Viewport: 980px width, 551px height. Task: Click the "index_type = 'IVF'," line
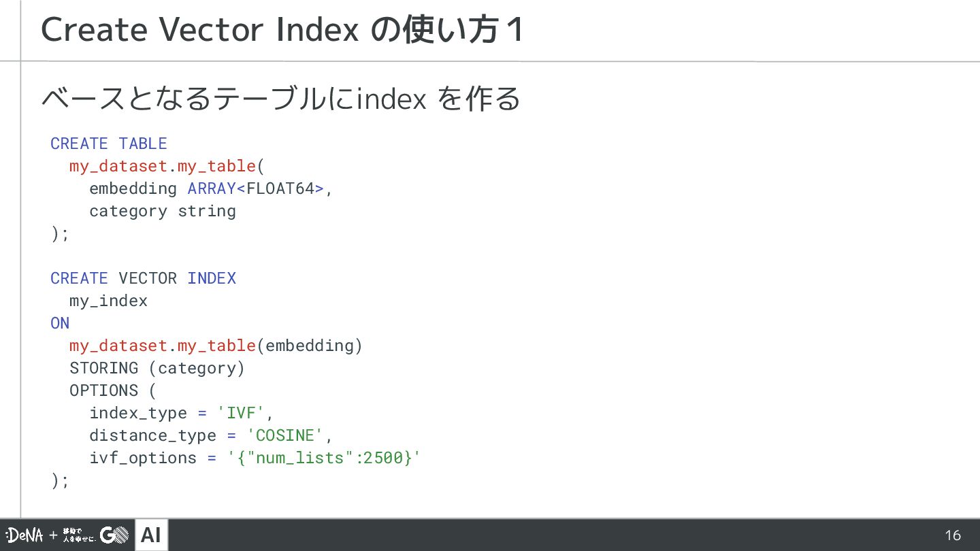point(182,413)
